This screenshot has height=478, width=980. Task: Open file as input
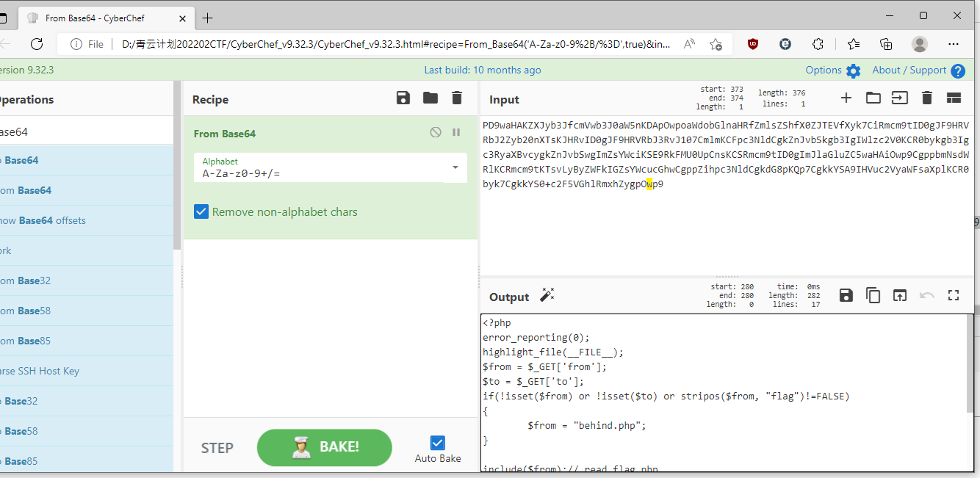pos(900,98)
